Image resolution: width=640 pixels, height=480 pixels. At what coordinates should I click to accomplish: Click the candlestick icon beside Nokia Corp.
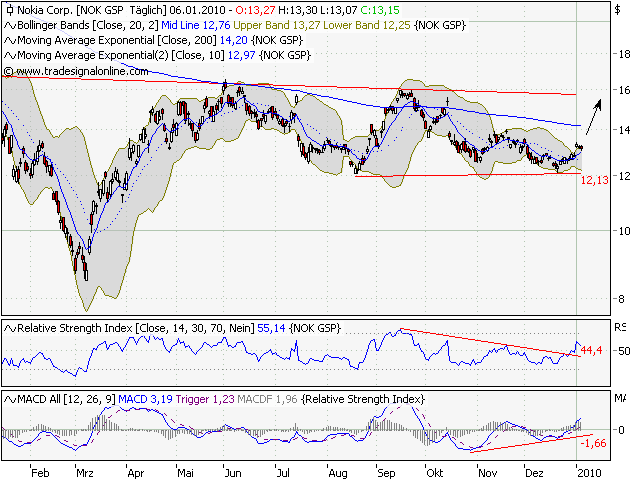coord(10,10)
